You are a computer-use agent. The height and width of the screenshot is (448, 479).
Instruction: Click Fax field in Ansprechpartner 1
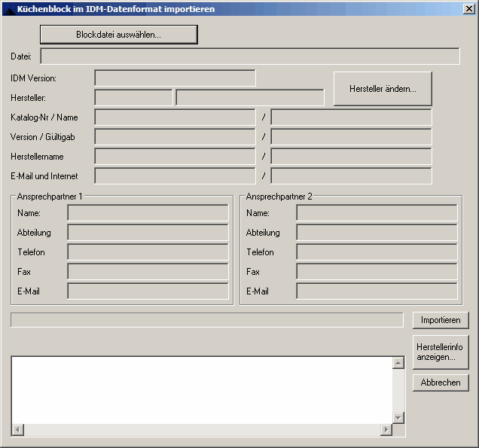click(x=148, y=272)
